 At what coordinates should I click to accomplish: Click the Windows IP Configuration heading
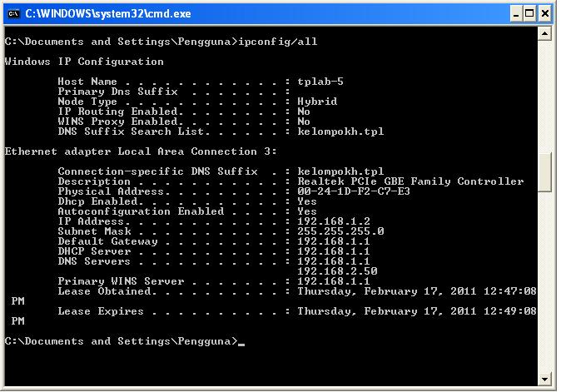[84, 62]
